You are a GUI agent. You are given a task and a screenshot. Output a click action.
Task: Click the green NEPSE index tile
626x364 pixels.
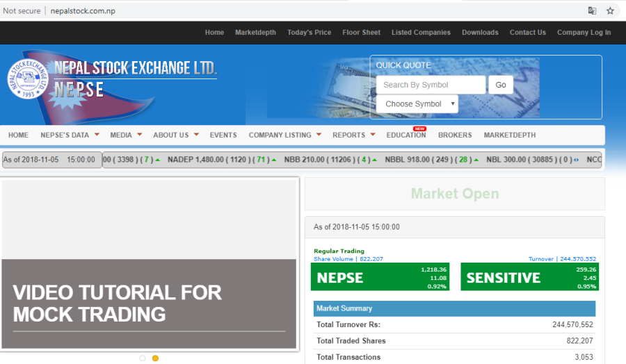tap(380, 276)
